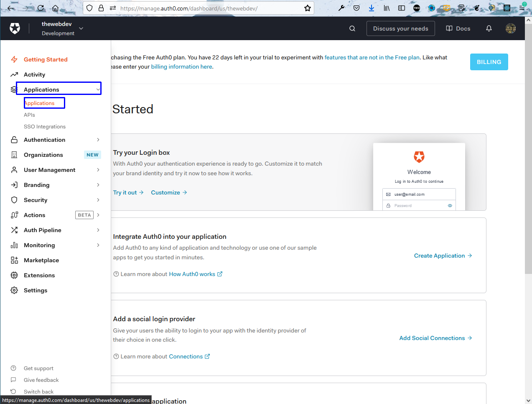Open the user profile avatar
This screenshot has width=532, height=404.
tap(511, 28)
